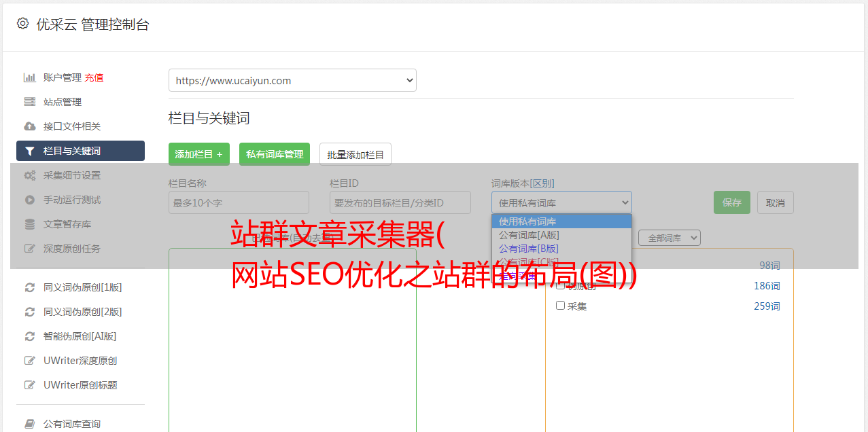868x432 pixels.
Task: Select the active 栏目与关键词 menu item
Action: 80,151
